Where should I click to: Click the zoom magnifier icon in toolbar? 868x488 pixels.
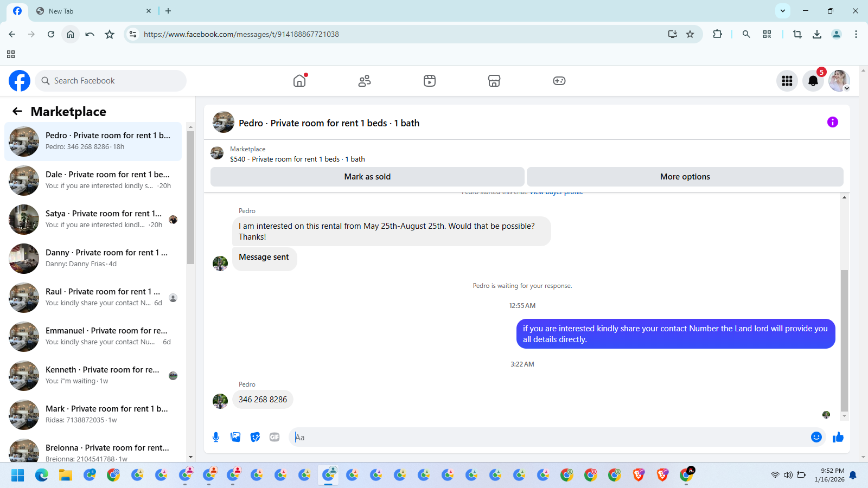[x=746, y=34]
